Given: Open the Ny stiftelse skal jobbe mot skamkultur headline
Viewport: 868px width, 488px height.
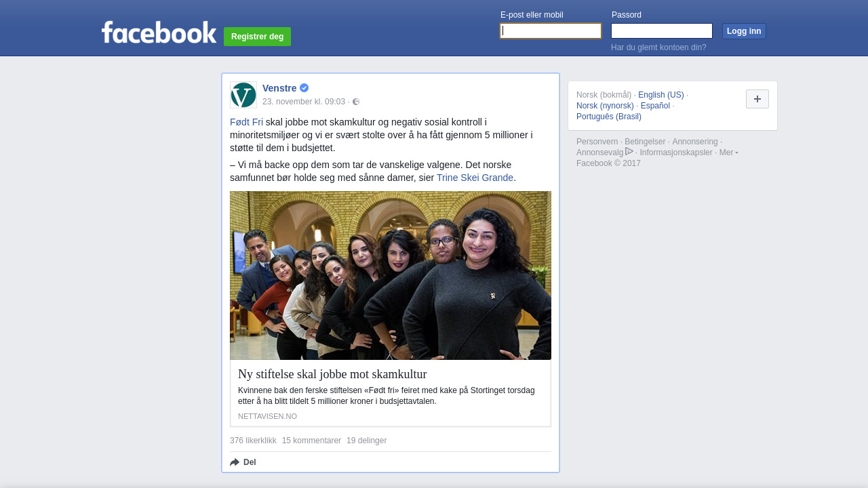Looking at the screenshot, I should click(x=332, y=374).
